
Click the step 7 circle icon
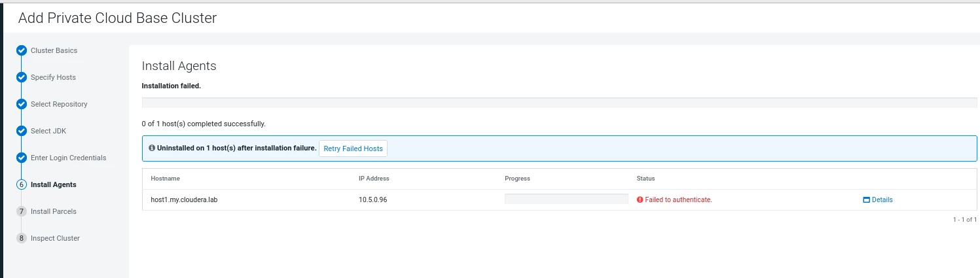tap(21, 211)
